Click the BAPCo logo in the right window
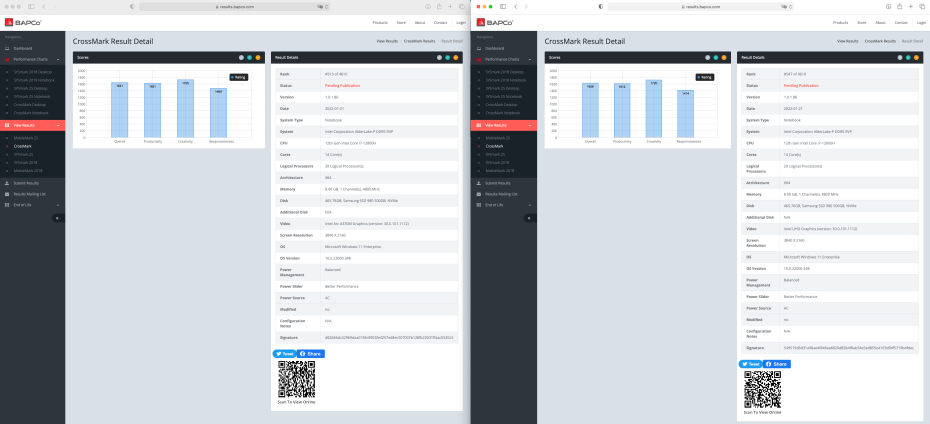Viewport: 930px width, 424px height. pos(495,23)
